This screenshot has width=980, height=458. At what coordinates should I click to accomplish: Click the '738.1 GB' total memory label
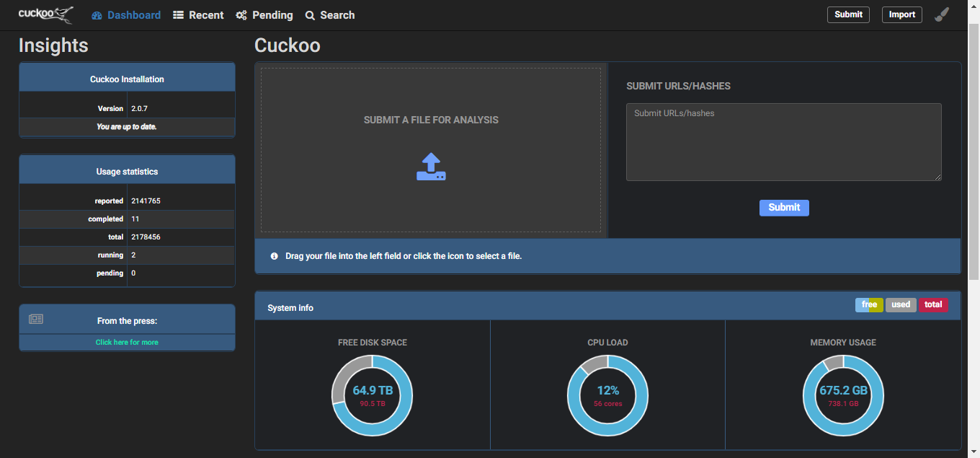click(843, 404)
